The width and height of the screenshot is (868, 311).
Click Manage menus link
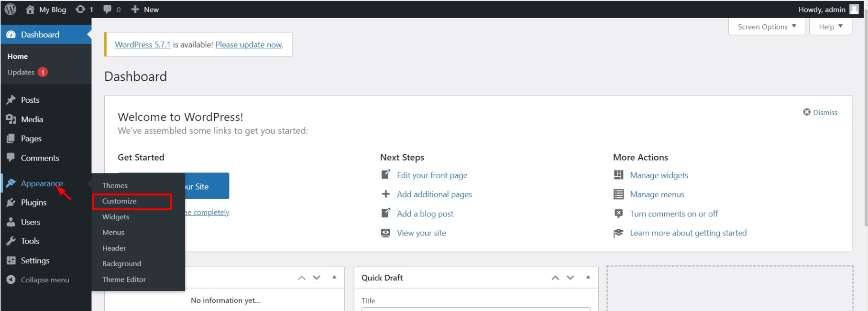tap(657, 194)
